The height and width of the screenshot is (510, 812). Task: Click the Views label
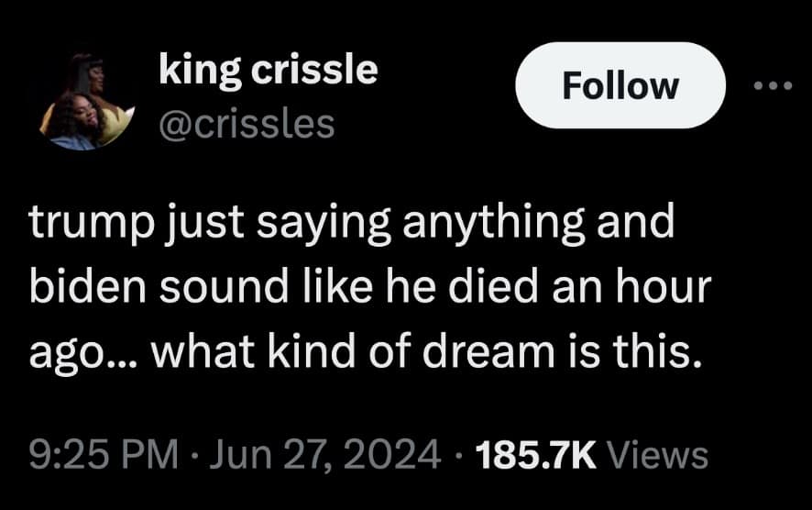pos(657,453)
